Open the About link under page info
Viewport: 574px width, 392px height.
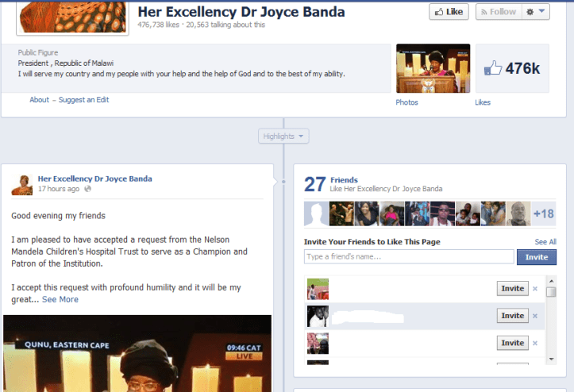(39, 100)
